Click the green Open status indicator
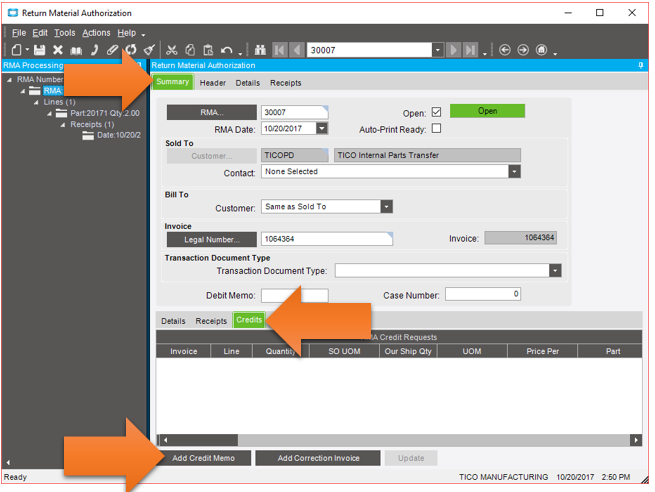 [487, 111]
